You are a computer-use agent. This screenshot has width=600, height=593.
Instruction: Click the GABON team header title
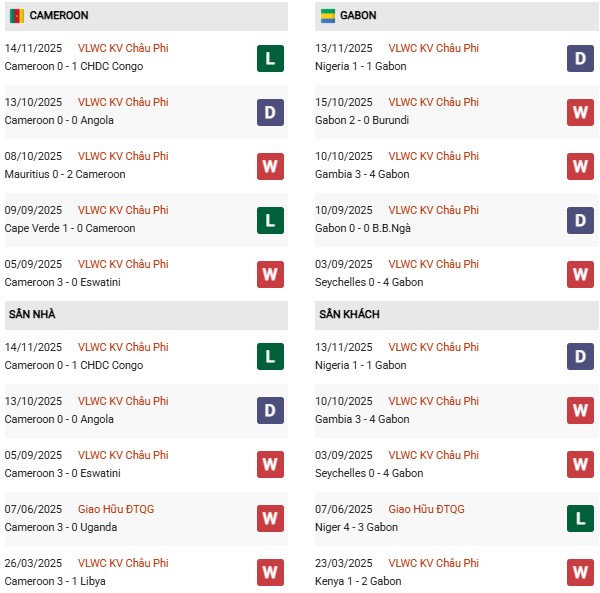click(358, 16)
